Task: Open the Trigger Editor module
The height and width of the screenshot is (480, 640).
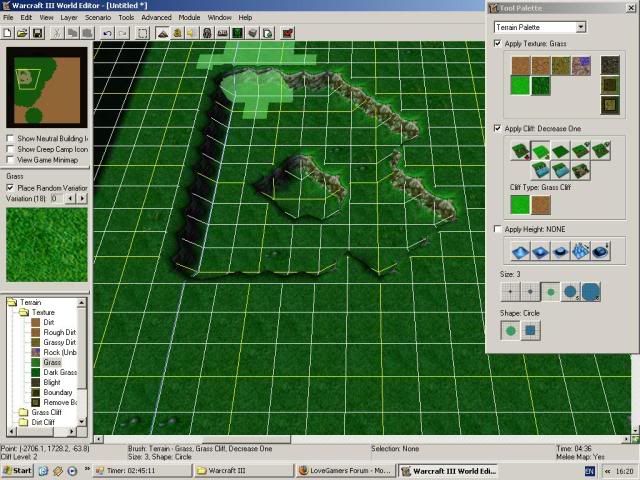Action: pos(177,33)
